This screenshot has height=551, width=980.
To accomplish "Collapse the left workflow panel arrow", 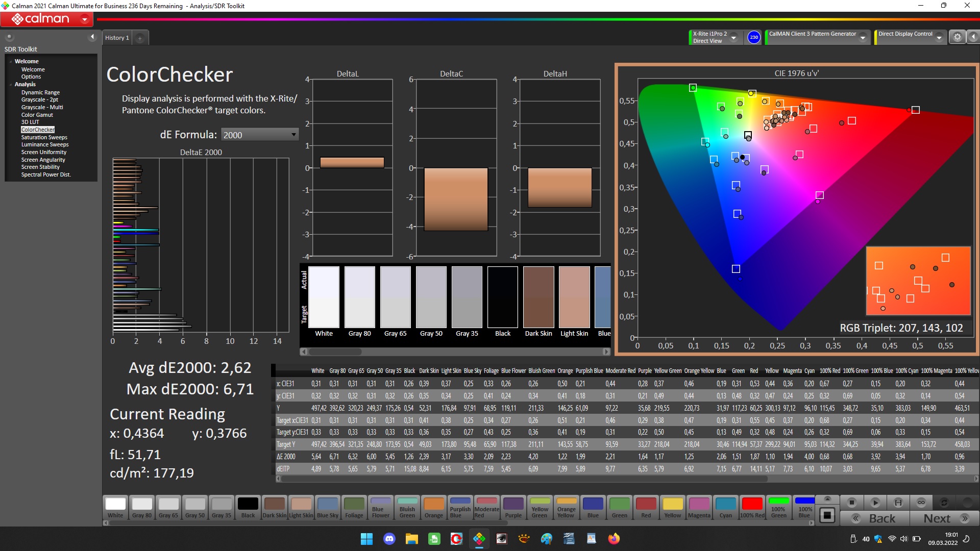I will click(x=92, y=37).
